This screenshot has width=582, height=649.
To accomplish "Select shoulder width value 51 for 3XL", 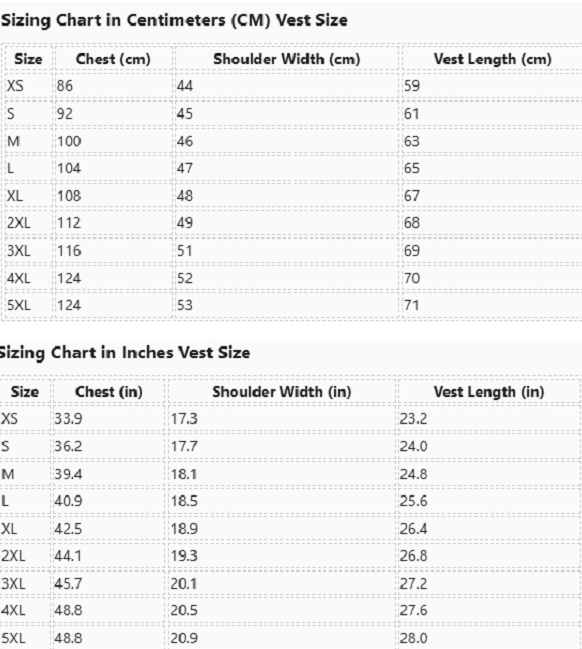I will coord(185,251).
